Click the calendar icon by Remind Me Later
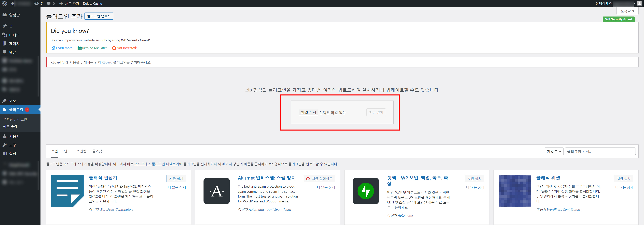Screen dimensions: 644x225 click(x=79, y=48)
